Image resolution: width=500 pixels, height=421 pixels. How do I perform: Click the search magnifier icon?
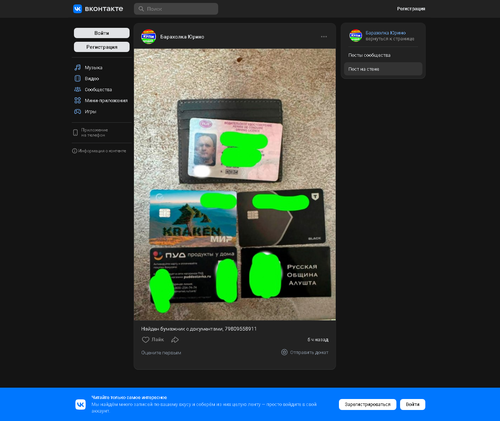[141, 9]
